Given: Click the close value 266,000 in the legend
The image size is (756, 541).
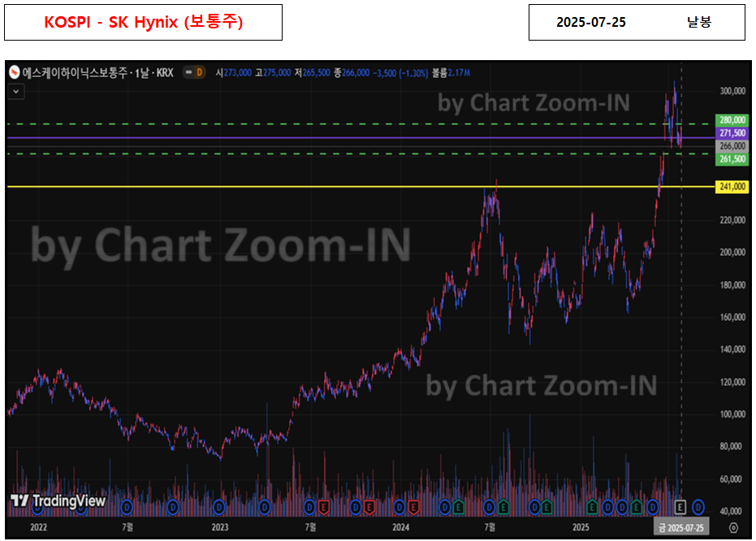Looking at the screenshot, I should [x=356, y=72].
